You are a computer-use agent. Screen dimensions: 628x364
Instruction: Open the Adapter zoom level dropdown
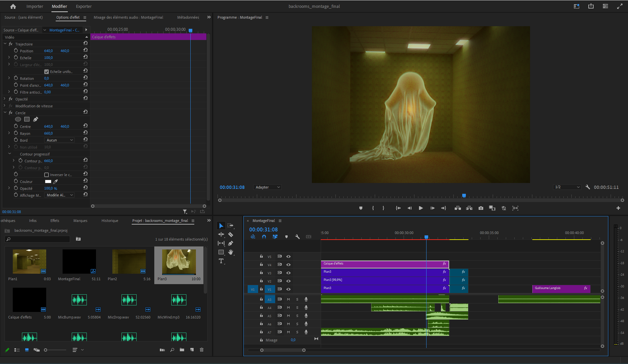point(267,187)
